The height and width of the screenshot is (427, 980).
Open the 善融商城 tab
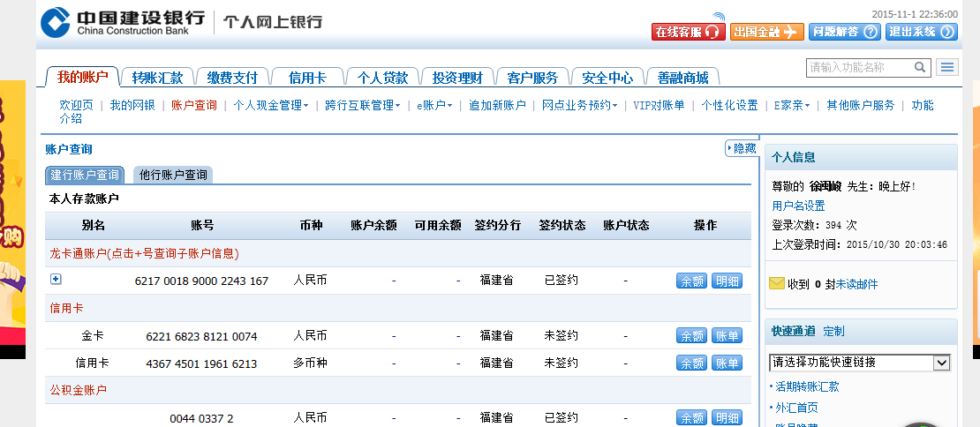[x=682, y=78]
